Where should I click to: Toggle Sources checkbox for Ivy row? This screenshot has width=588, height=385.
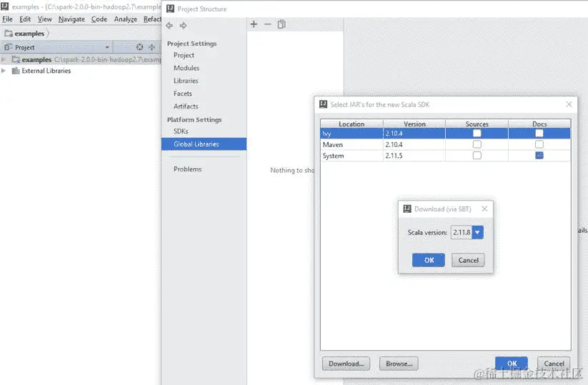pyautogui.click(x=477, y=133)
